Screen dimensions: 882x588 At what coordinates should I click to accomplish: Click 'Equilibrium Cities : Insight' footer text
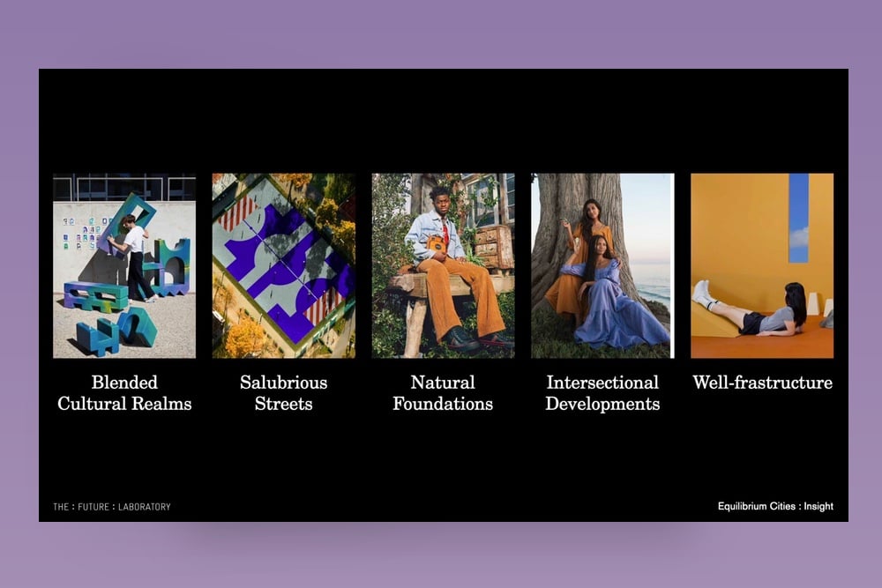tap(775, 506)
